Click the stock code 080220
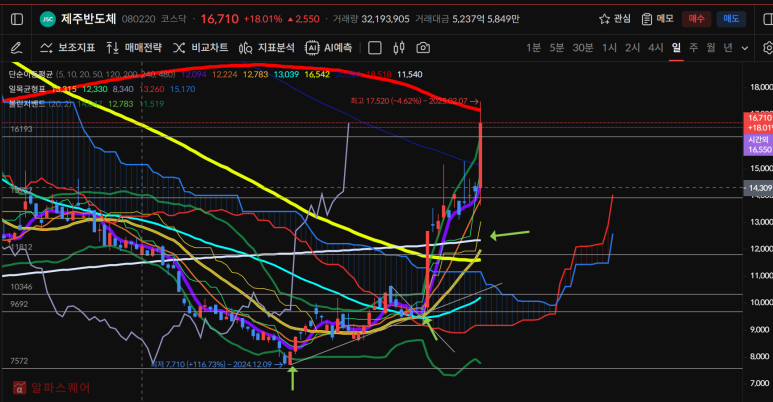 click(x=139, y=19)
